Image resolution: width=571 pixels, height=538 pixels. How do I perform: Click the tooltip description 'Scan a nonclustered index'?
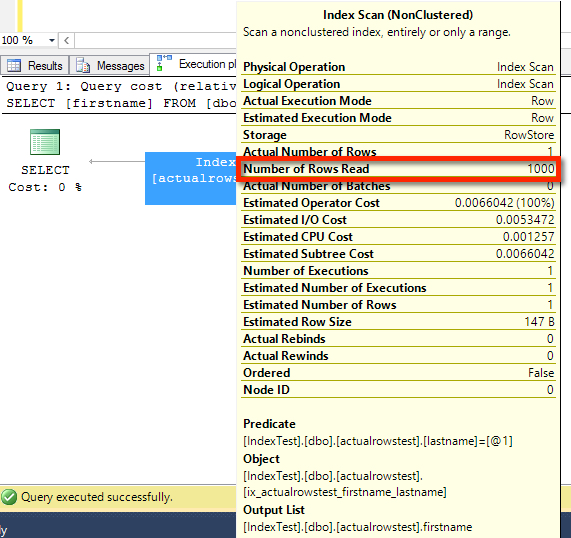(377, 32)
